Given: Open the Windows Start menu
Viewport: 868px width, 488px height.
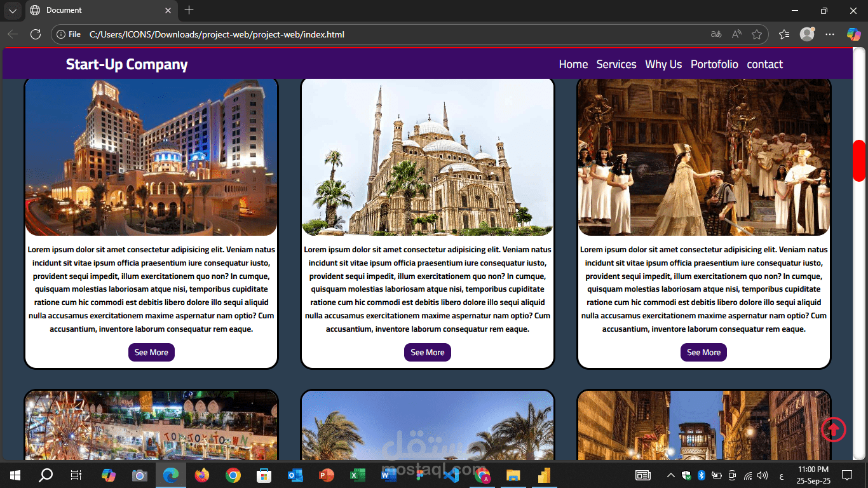Looking at the screenshot, I should pos(15,475).
